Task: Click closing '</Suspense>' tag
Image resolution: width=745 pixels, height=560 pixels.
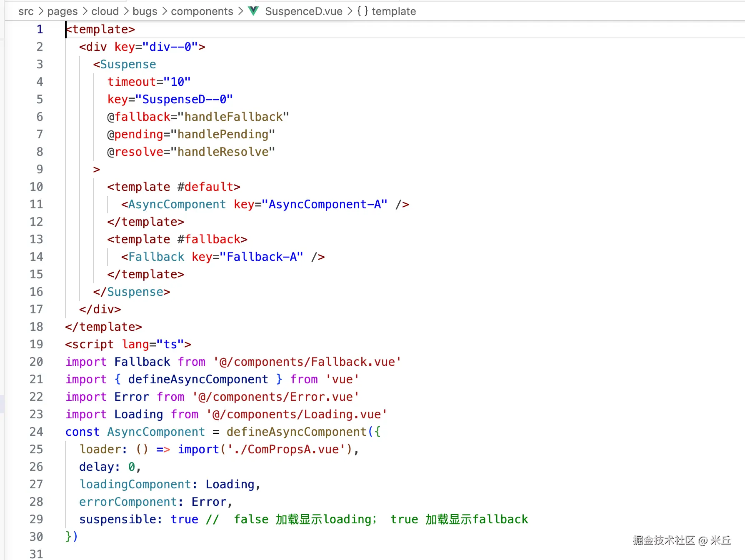Action: [x=132, y=292]
